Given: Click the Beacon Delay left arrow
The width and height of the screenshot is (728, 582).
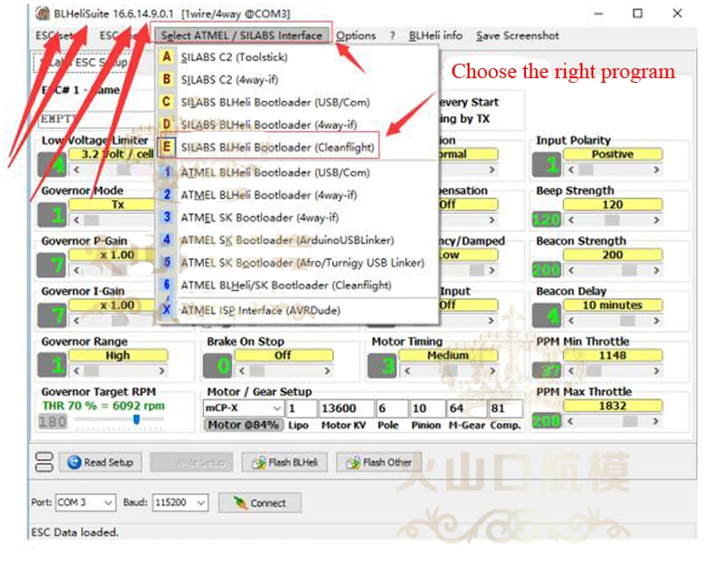Looking at the screenshot, I should pos(571,320).
